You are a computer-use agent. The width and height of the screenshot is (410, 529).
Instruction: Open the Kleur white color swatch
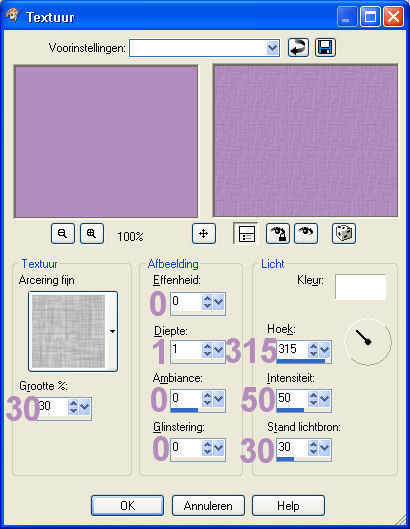point(360,287)
